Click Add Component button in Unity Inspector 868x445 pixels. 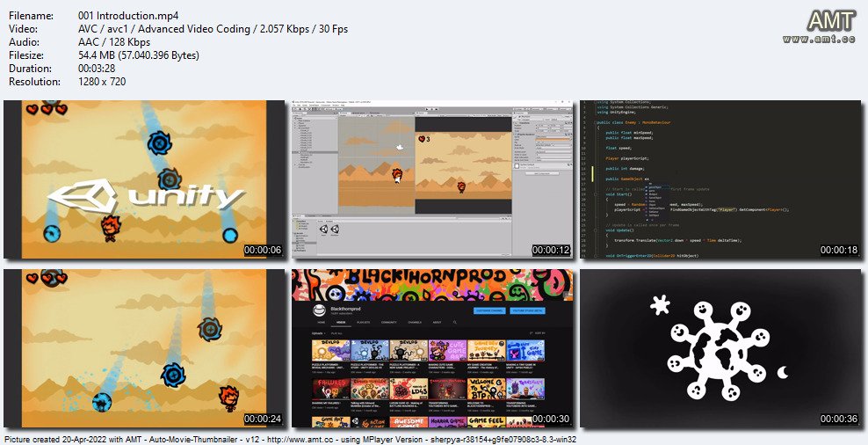(x=543, y=173)
